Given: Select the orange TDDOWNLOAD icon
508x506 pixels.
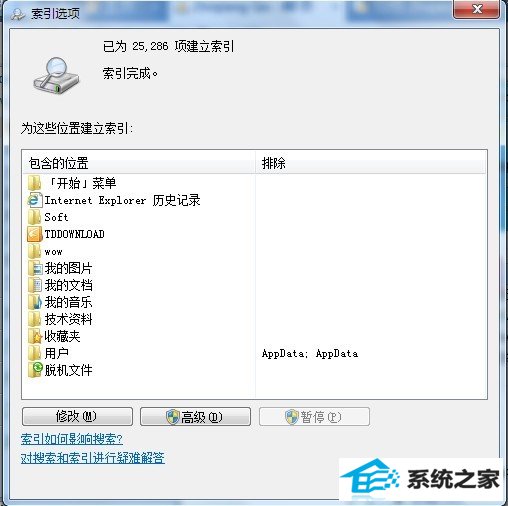Looking at the screenshot, I should tap(35, 234).
